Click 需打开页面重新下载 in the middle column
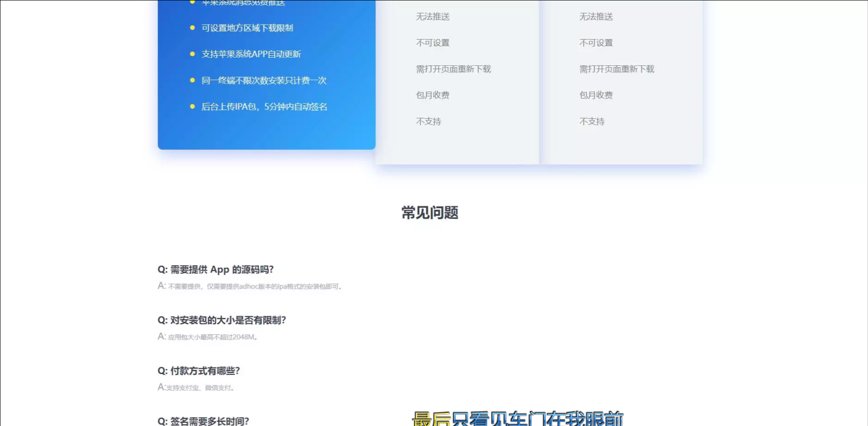 click(453, 69)
